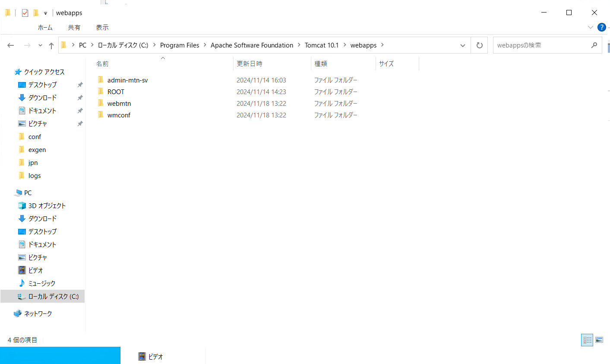
Task: Click the Properties icon in the quick access toolbar
Action: click(x=25, y=13)
